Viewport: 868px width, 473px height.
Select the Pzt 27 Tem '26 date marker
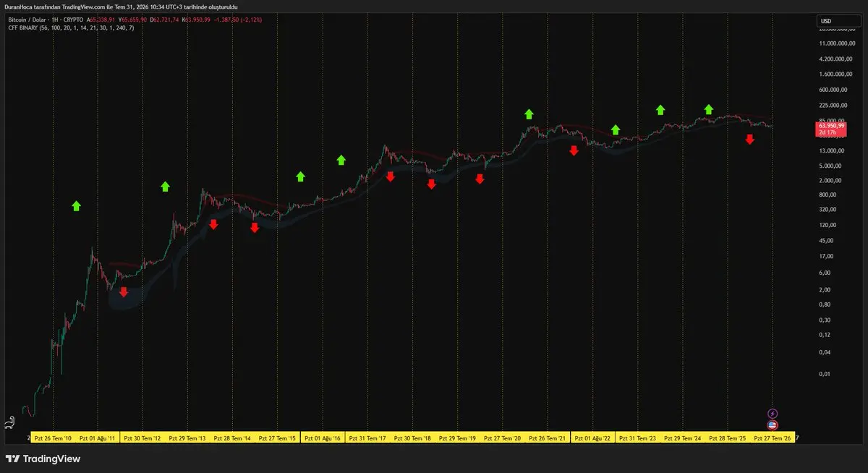click(x=772, y=438)
